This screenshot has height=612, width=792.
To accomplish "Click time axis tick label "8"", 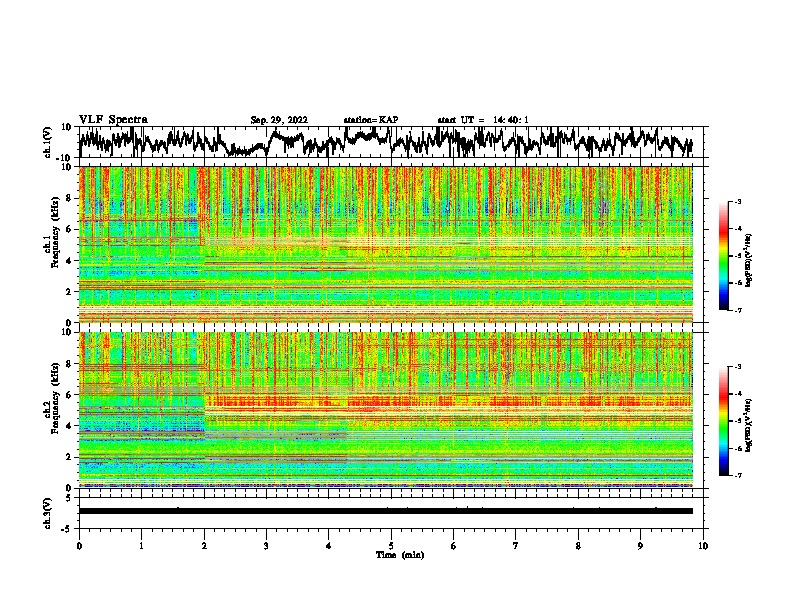I will tap(578, 546).
